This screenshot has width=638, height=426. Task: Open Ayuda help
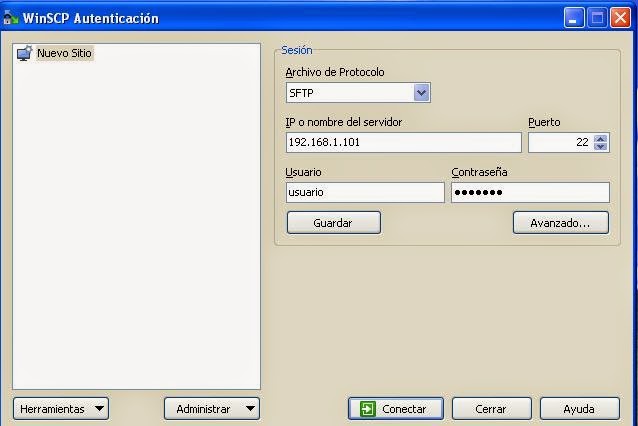579,409
